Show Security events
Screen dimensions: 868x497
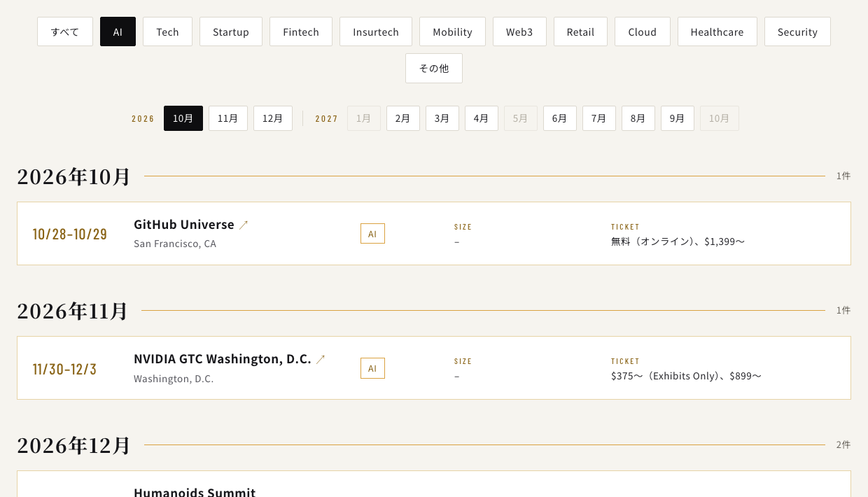tap(797, 31)
